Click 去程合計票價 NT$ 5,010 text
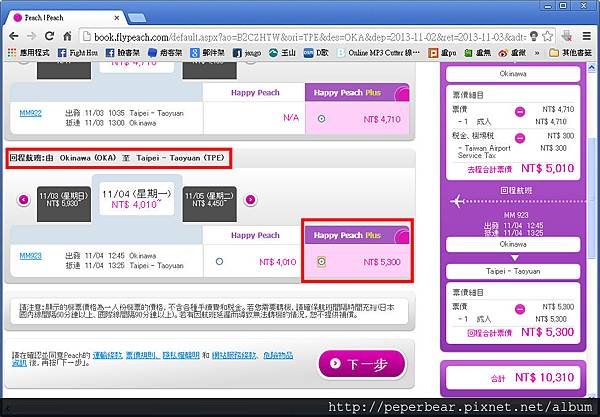600x417 pixels. (520, 169)
